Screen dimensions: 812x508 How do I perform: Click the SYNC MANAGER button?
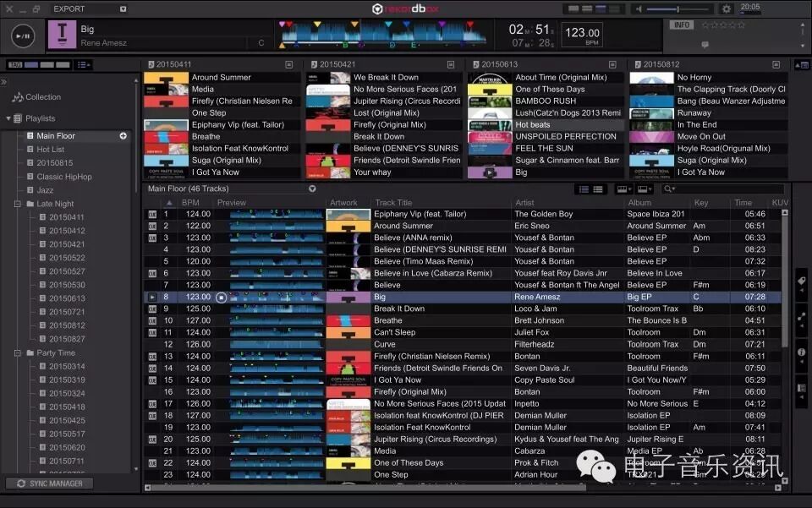pyautogui.click(x=50, y=483)
